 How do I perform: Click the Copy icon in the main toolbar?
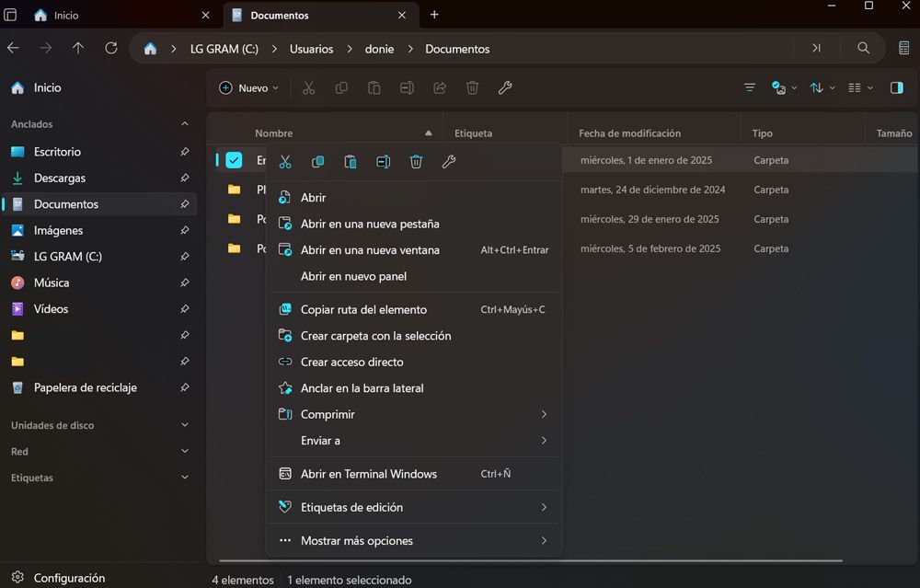point(341,88)
